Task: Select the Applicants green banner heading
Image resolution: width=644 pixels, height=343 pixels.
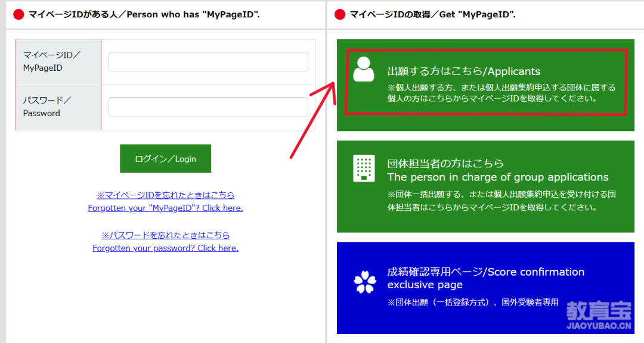Action: pyautogui.click(x=464, y=71)
